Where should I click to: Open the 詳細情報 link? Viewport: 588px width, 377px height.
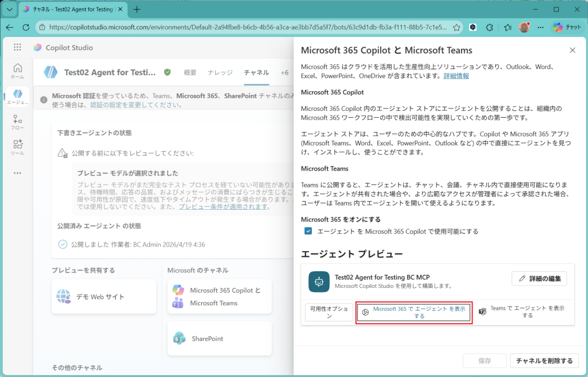tap(456, 76)
